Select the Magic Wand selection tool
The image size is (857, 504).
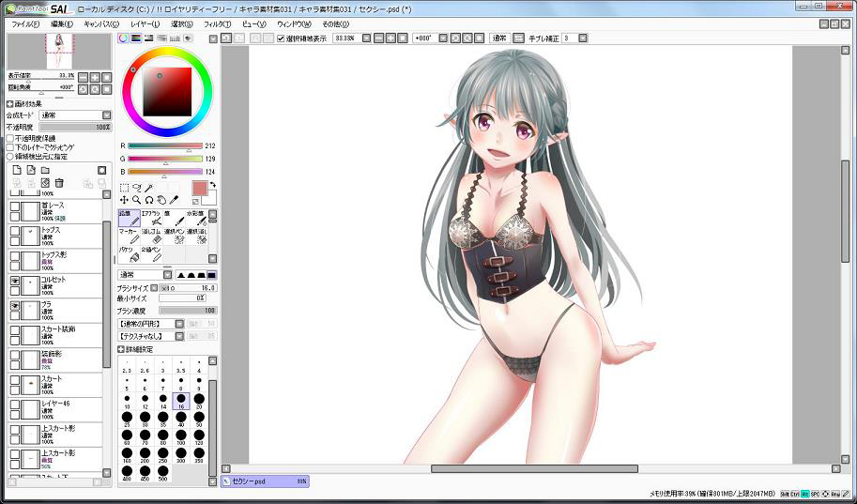click(148, 188)
